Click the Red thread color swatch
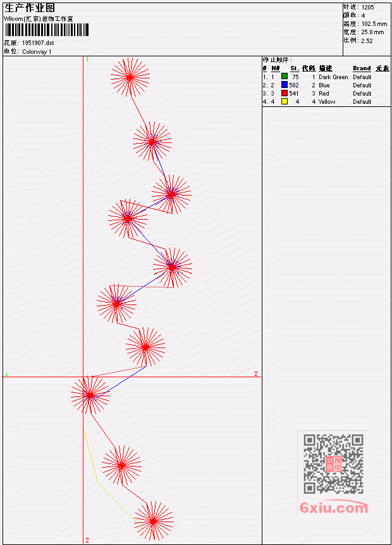The width and height of the screenshot is (392, 545). point(285,93)
